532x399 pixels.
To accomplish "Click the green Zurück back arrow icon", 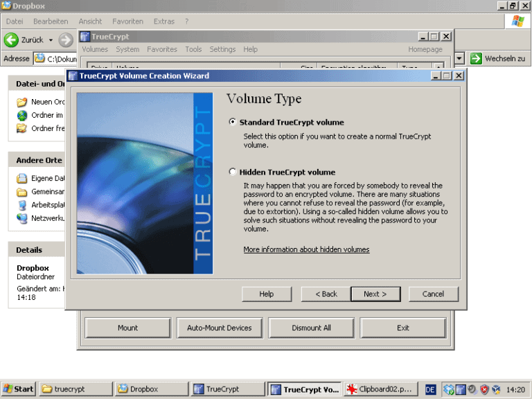I will point(12,39).
